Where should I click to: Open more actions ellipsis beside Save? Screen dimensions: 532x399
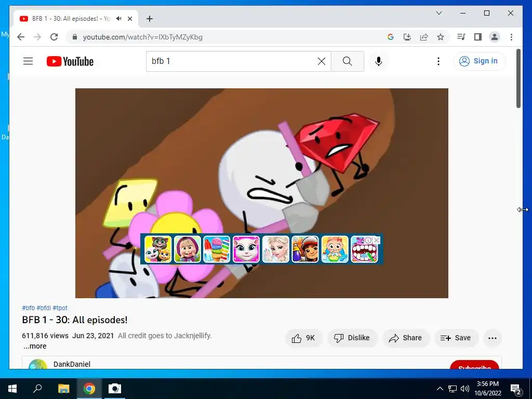(x=493, y=338)
